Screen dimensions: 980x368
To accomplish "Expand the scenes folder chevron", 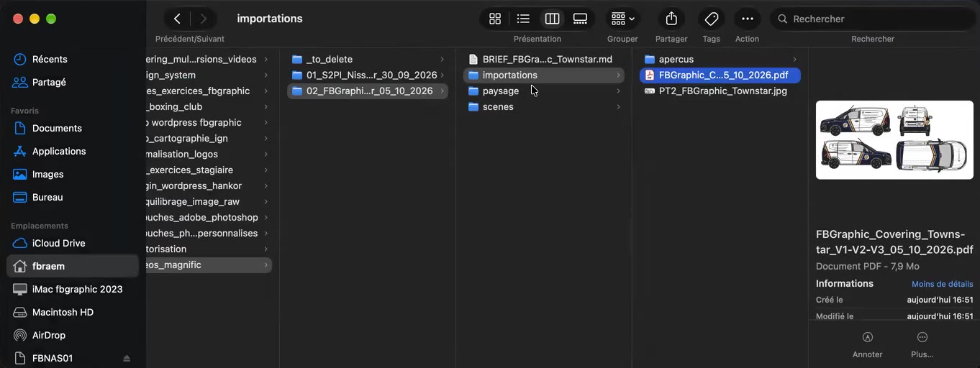I will [618, 106].
